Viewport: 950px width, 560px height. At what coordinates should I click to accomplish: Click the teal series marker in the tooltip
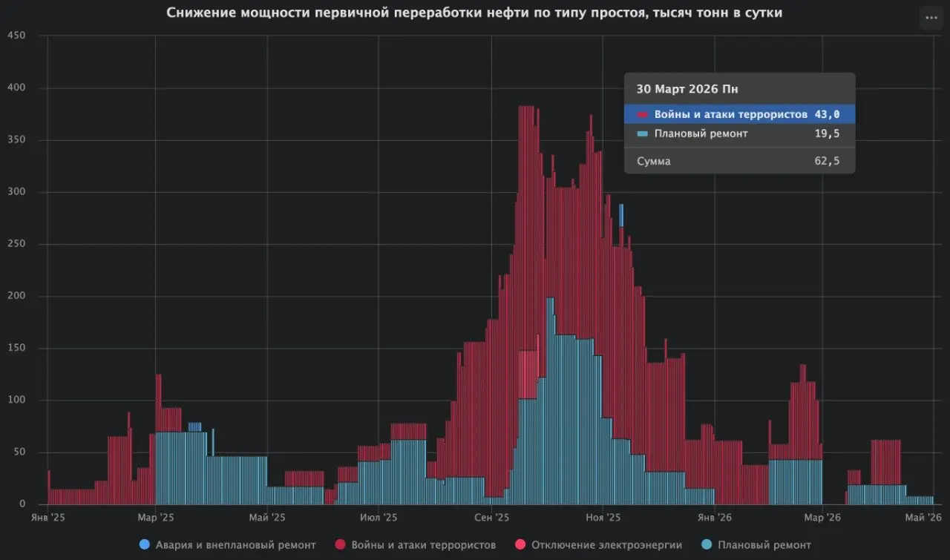(643, 134)
